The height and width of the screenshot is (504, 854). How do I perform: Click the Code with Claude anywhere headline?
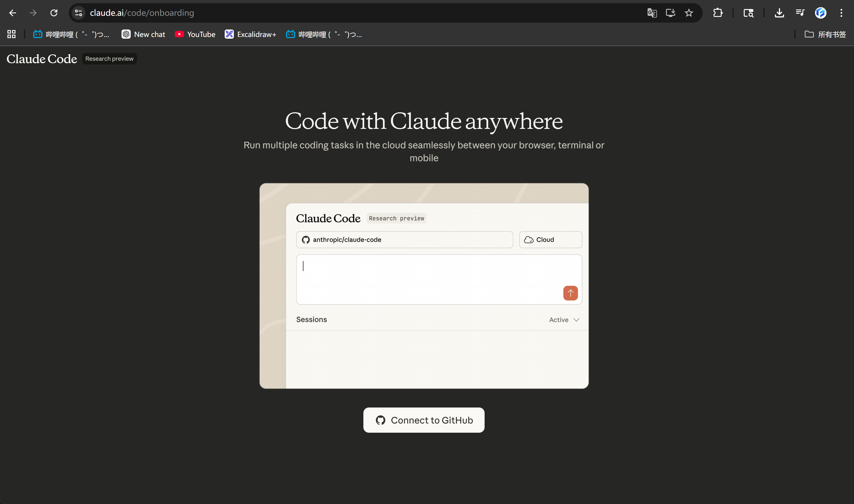click(424, 121)
